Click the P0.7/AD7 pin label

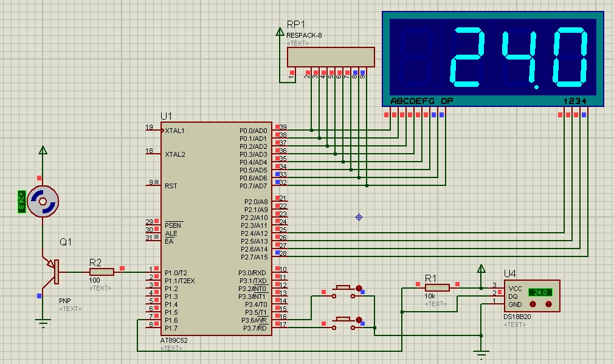click(x=254, y=186)
